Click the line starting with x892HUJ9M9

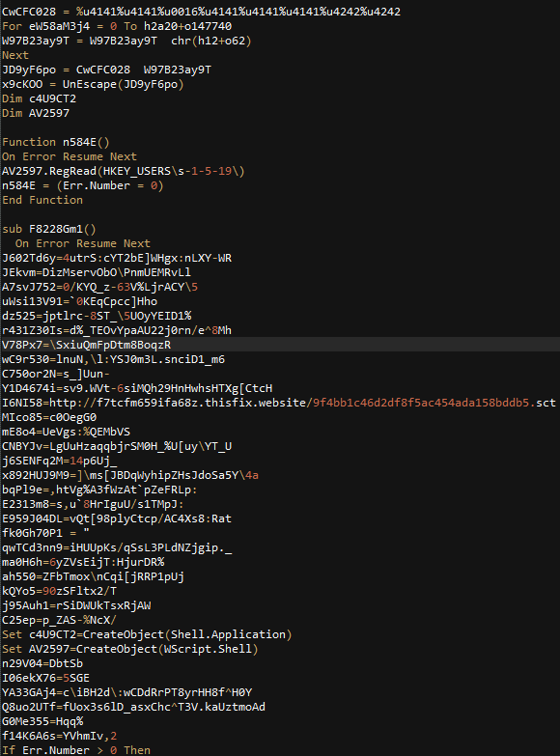[130, 475]
